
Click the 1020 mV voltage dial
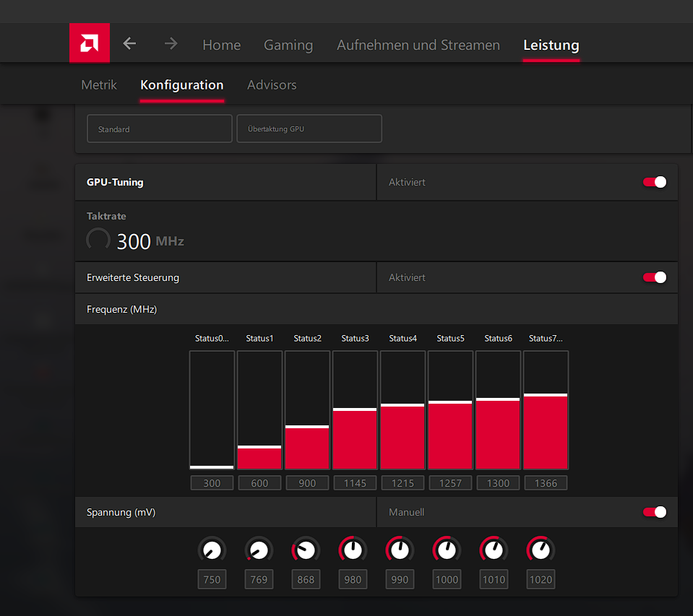click(x=541, y=550)
